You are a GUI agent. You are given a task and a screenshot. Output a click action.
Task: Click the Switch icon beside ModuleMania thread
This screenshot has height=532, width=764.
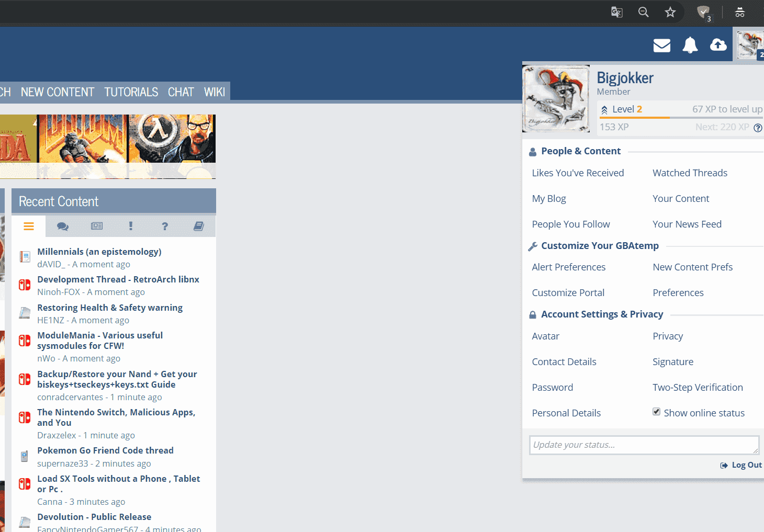point(25,341)
